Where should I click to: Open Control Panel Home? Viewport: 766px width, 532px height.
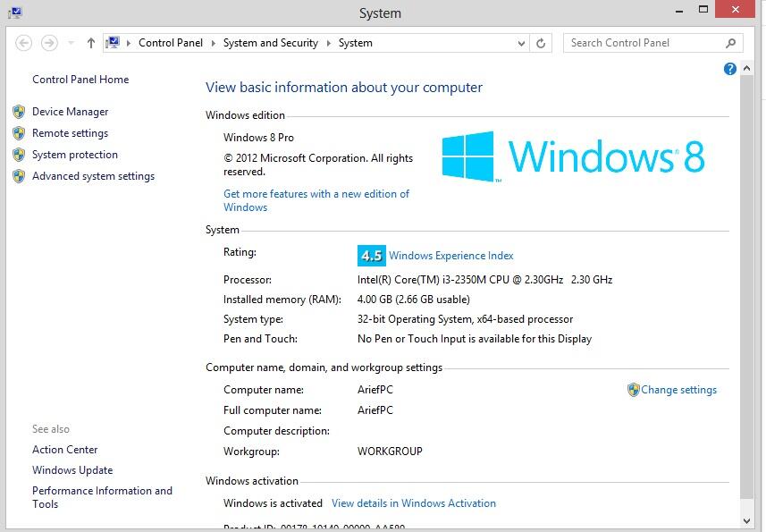pyautogui.click(x=80, y=80)
